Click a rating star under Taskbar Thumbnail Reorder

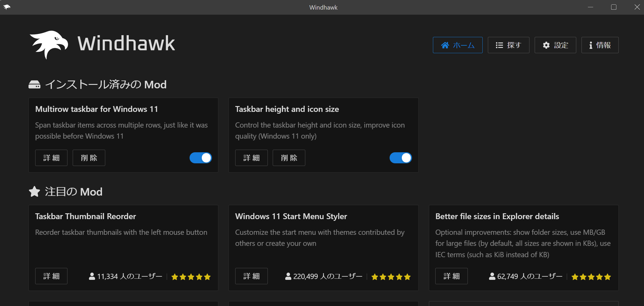click(x=191, y=277)
